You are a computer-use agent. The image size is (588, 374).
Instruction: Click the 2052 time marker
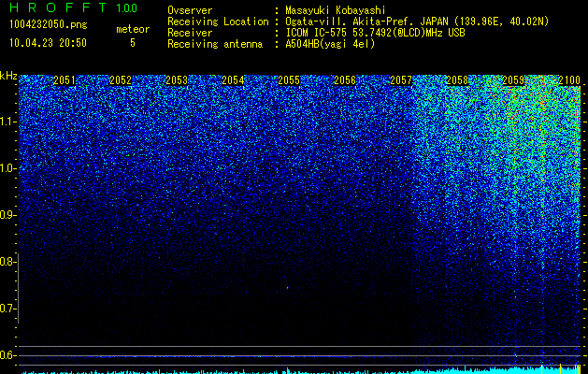(121, 80)
